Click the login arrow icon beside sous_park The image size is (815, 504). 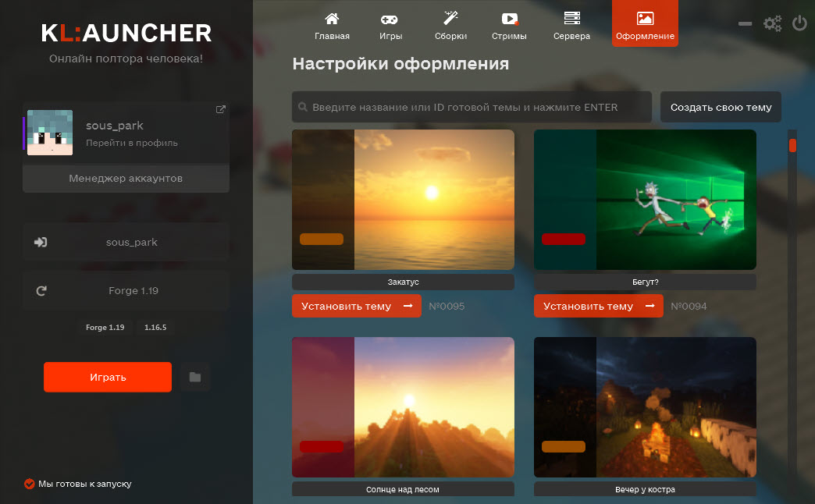pos(41,243)
